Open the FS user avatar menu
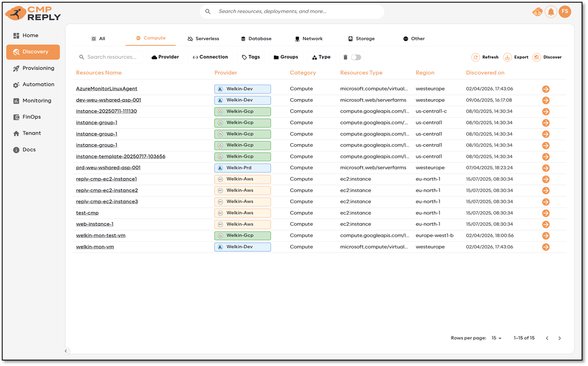 click(565, 12)
